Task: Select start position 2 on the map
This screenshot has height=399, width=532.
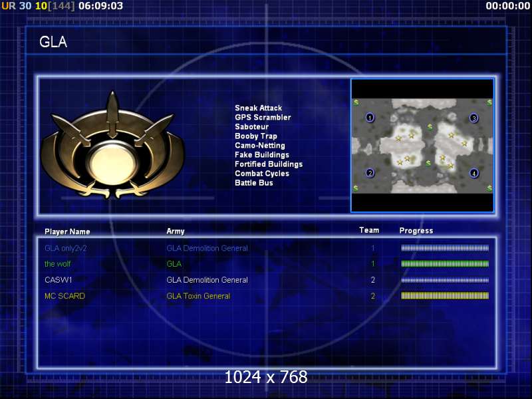Action: coord(370,173)
